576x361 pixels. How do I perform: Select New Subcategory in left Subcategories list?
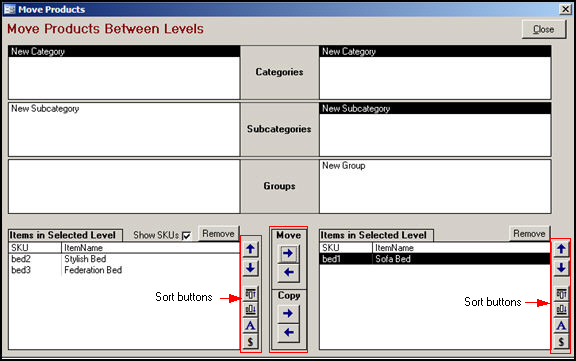click(x=124, y=108)
